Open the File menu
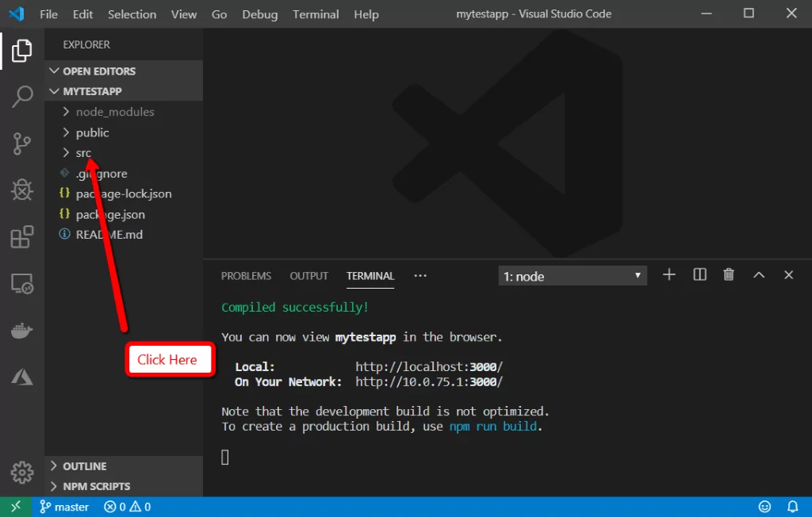The width and height of the screenshot is (812, 517). click(48, 14)
